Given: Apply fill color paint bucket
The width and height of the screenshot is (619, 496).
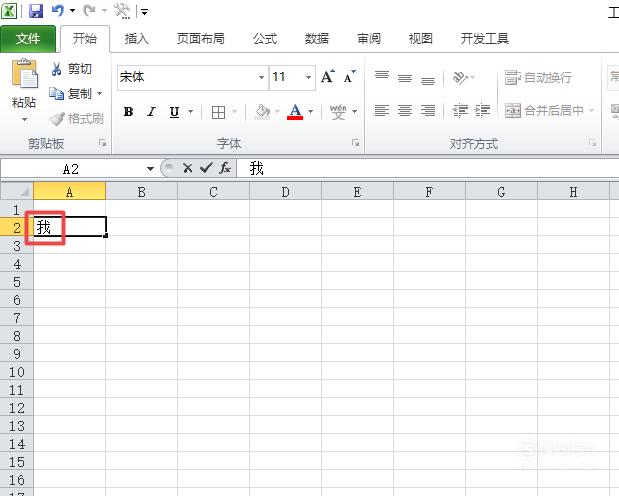Looking at the screenshot, I should pos(263,112).
